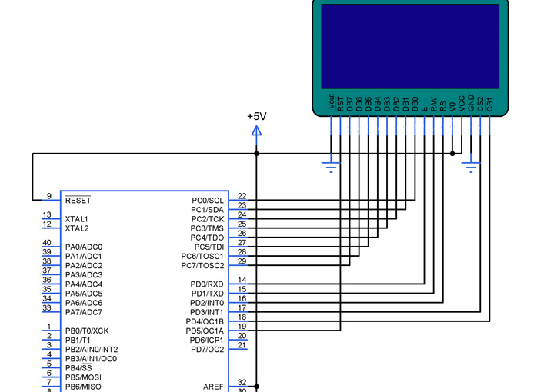Screen dimensions: 554x392
Task: Click the VCC label on the LCD
Action: tap(462, 104)
